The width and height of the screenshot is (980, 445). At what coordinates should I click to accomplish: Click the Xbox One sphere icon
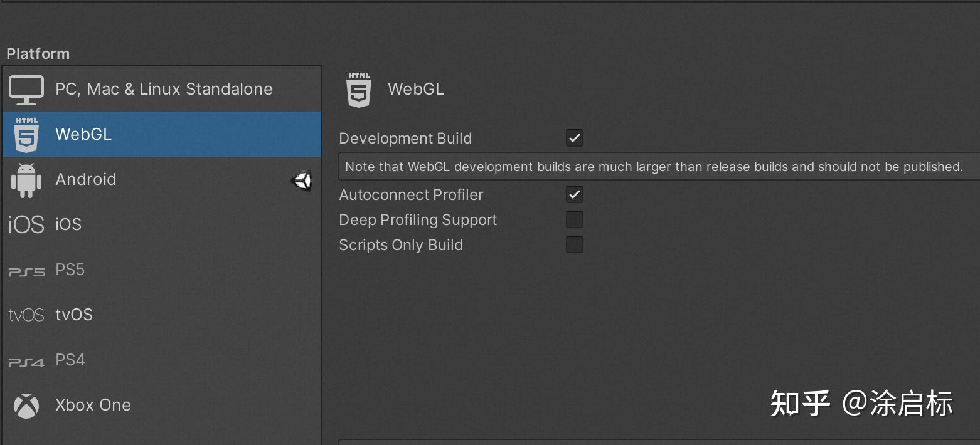coord(26,405)
